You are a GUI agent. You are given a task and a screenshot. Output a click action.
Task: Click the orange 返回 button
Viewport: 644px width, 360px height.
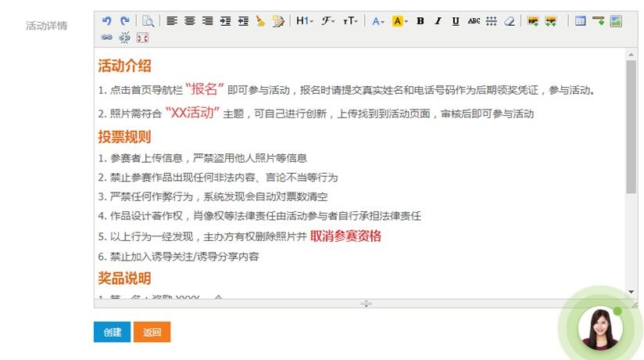tap(152, 332)
